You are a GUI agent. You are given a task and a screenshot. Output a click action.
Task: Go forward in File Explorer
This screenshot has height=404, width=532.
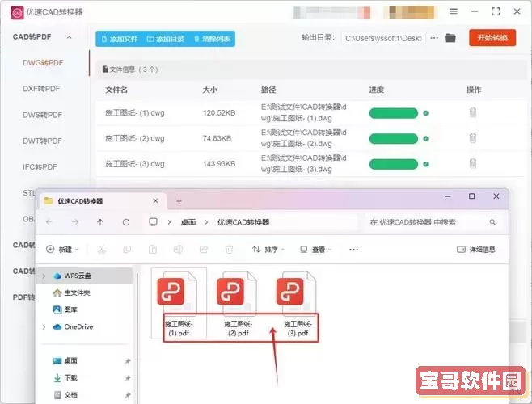pos(75,222)
